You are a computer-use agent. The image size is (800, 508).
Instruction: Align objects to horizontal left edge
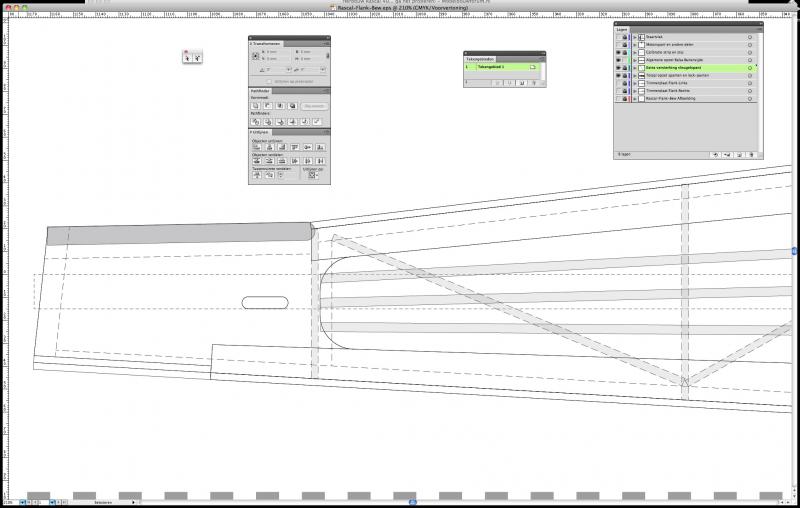tap(257, 147)
